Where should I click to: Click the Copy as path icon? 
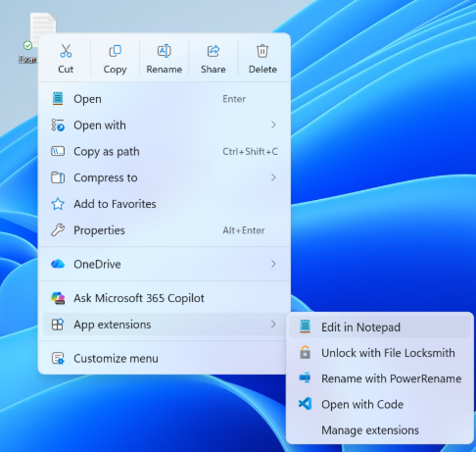58,151
